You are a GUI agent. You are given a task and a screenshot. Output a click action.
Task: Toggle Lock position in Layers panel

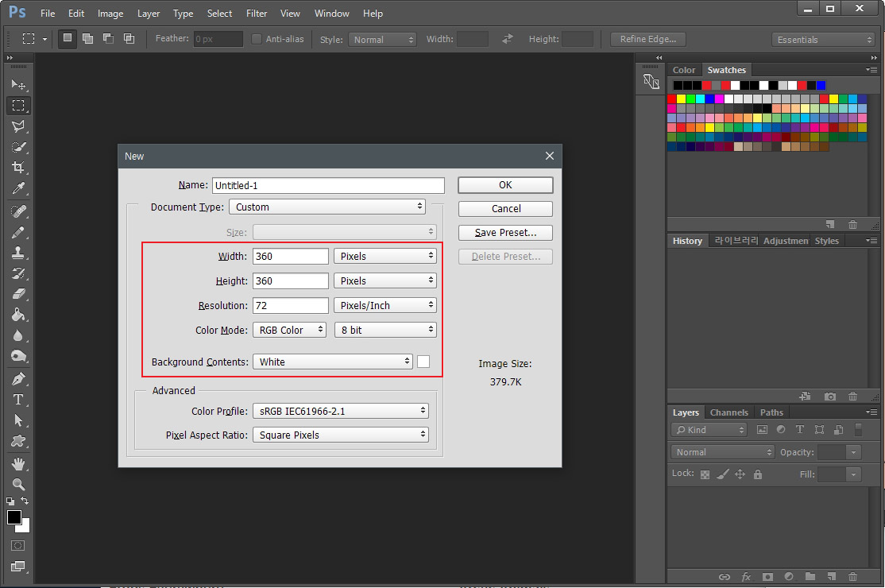pos(740,474)
